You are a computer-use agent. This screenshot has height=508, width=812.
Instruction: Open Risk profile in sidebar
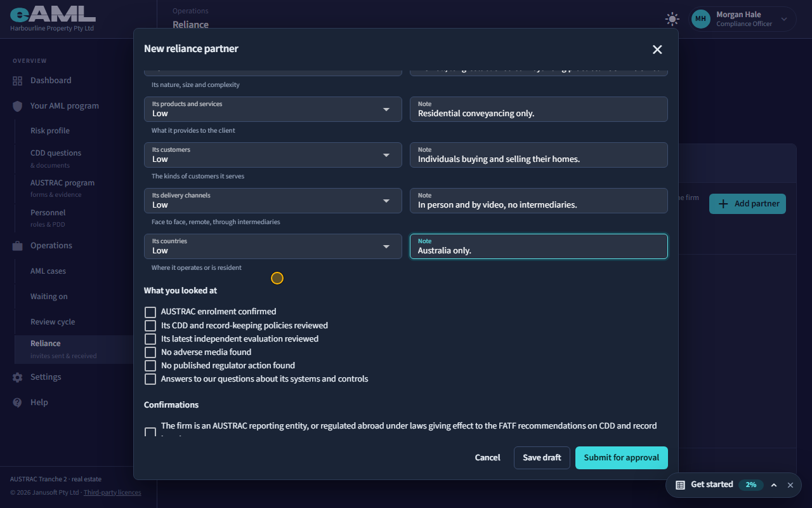(50, 131)
